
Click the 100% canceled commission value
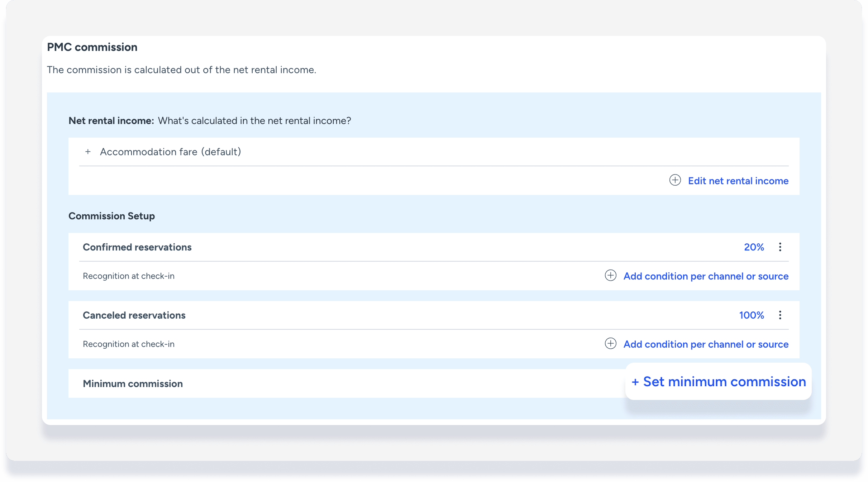pyautogui.click(x=751, y=315)
